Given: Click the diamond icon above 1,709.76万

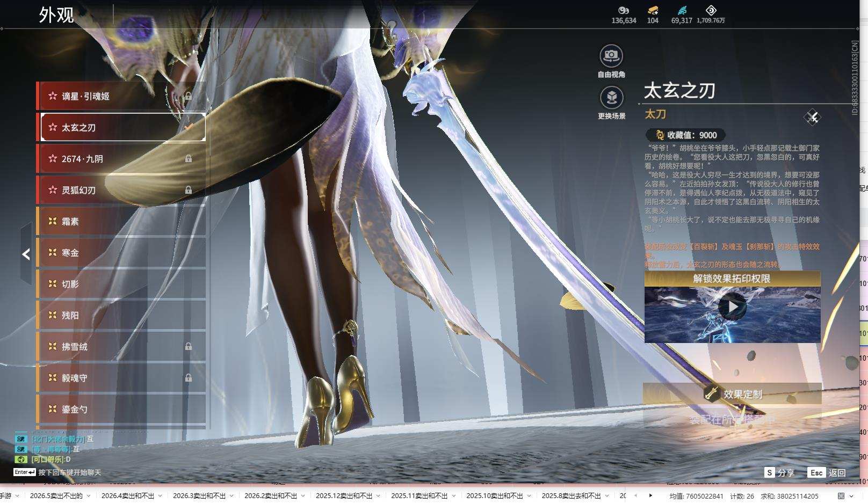Looking at the screenshot, I should click(711, 10).
